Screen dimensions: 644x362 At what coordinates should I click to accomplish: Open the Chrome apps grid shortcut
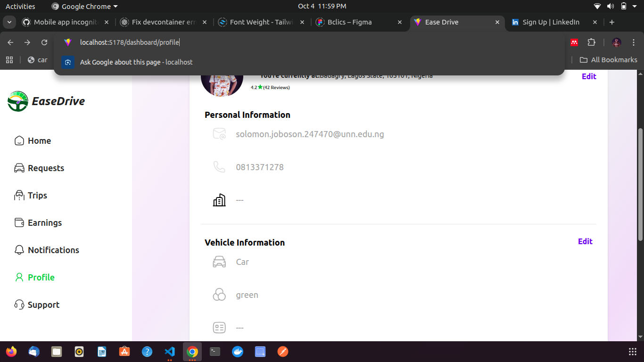coord(9,60)
